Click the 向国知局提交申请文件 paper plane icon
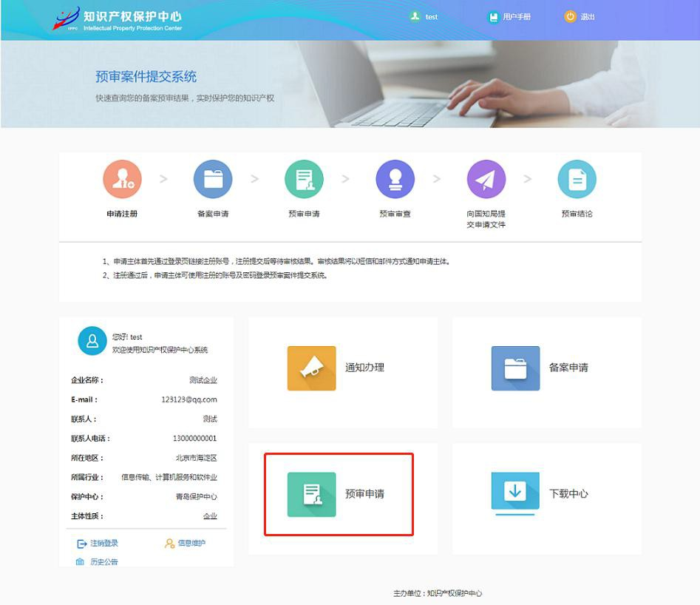Viewport: 700px width, 605px height. (486, 178)
